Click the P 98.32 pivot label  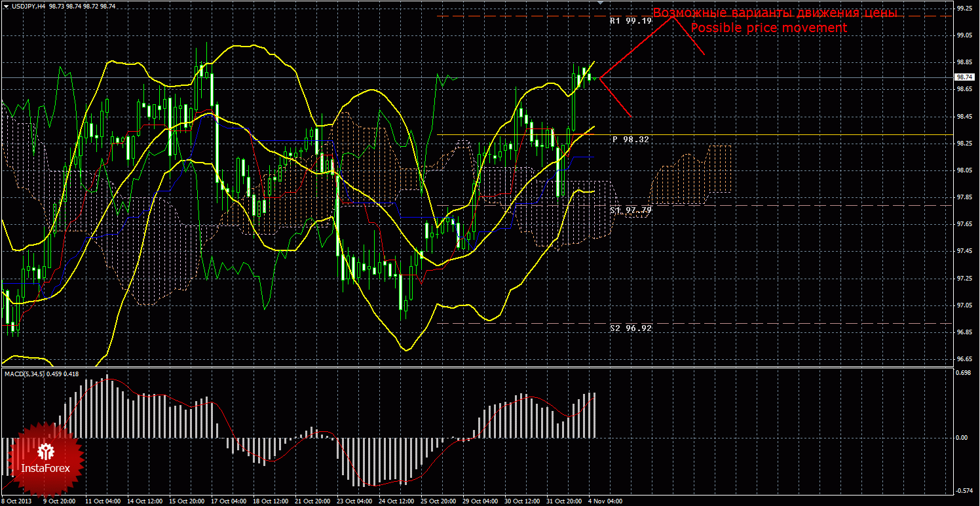click(x=630, y=140)
